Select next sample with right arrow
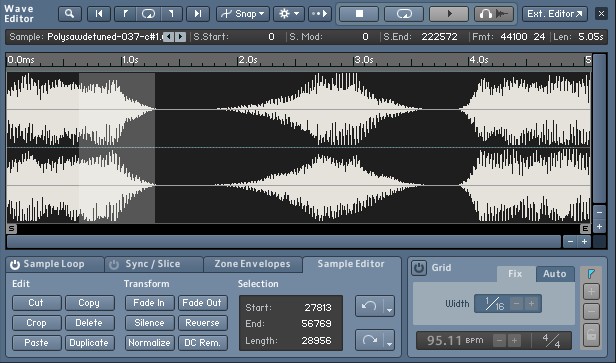This screenshot has width=616, height=363. coord(180,37)
